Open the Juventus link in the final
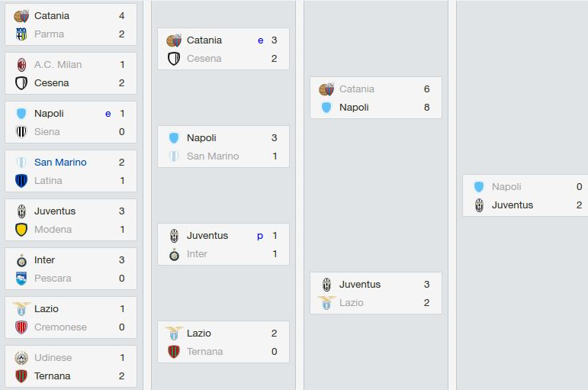The width and height of the screenshot is (588, 390). [x=512, y=205]
